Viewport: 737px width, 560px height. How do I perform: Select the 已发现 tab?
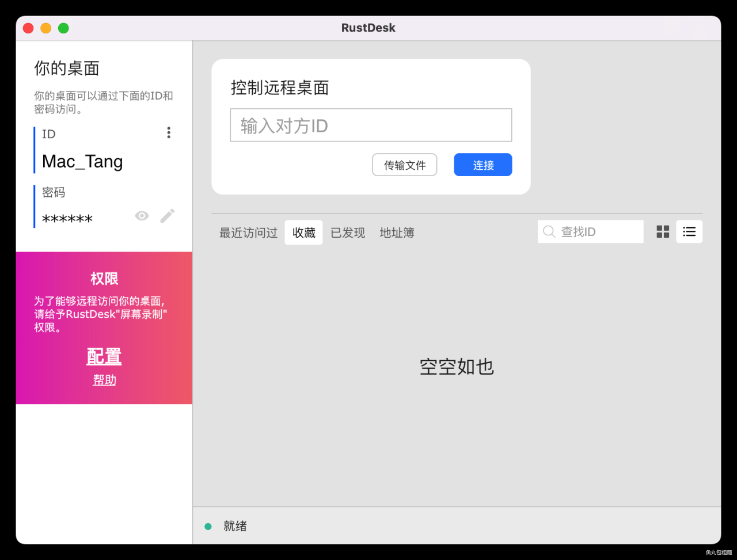[x=348, y=232]
